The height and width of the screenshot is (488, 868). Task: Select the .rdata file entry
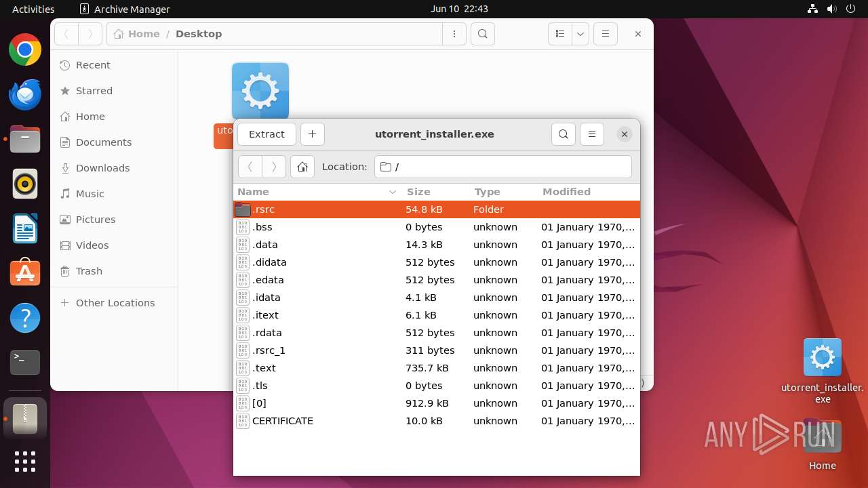tap(437, 333)
